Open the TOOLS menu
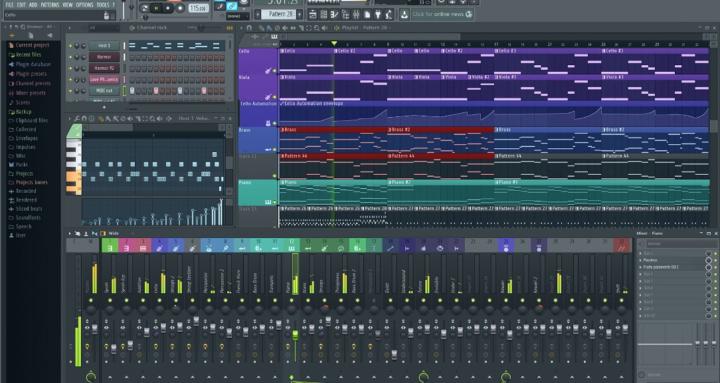720x383 pixels. pyautogui.click(x=103, y=5)
